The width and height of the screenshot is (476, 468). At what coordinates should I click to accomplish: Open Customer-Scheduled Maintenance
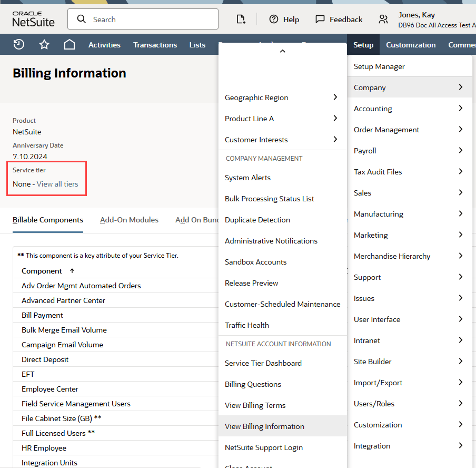(282, 304)
